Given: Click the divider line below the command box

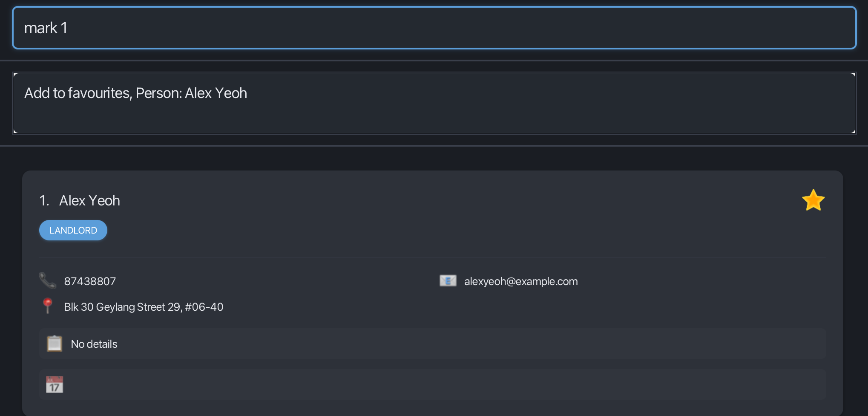Looking at the screenshot, I should 434,61.
